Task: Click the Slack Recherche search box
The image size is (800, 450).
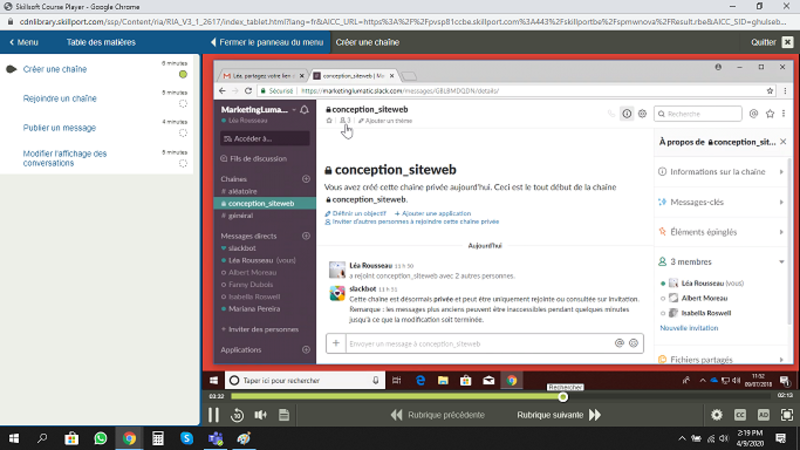Action: click(697, 114)
